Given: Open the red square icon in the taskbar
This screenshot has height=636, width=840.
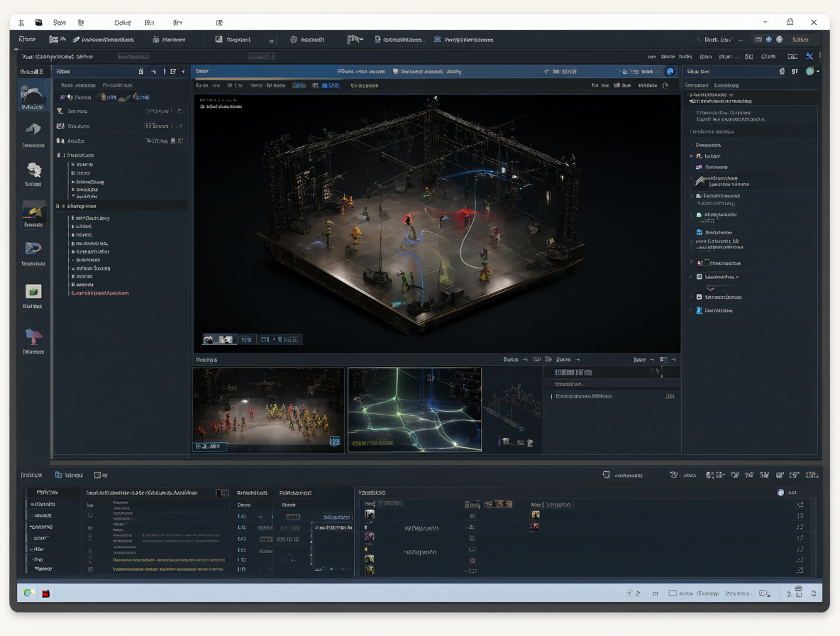Looking at the screenshot, I should pyautogui.click(x=46, y=593).
